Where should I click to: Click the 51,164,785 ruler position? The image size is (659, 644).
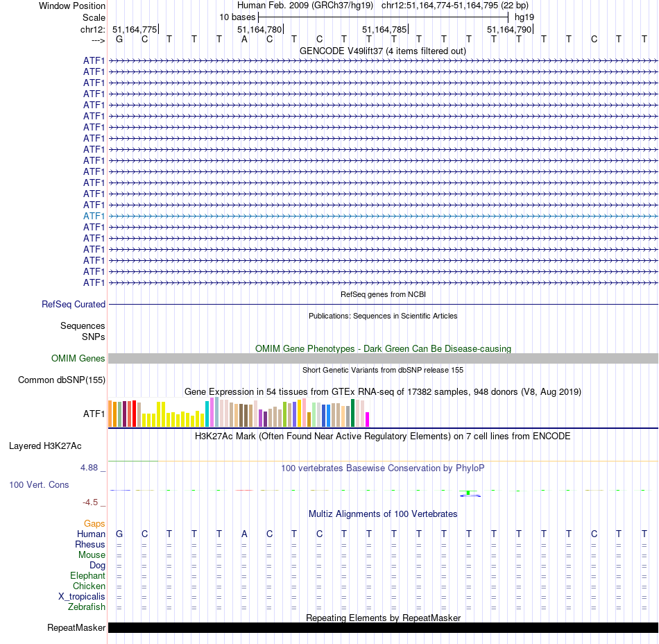point(384,29)
